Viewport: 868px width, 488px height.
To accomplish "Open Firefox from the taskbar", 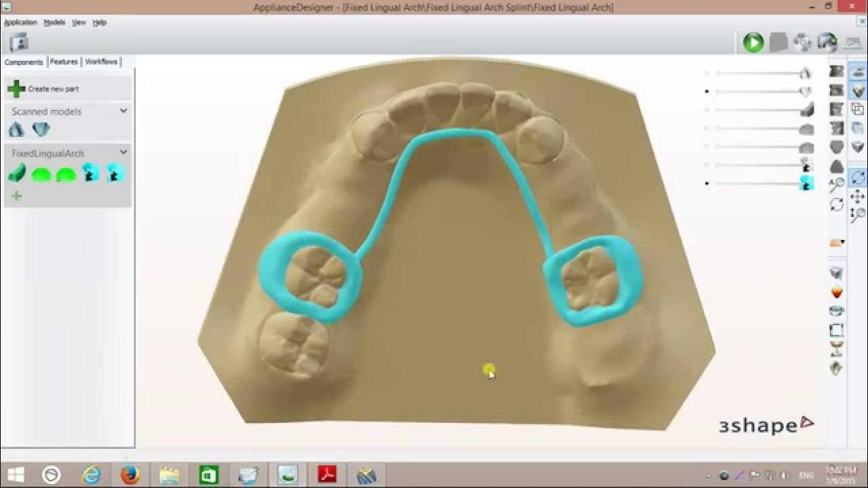I will (x=130, y=474).
